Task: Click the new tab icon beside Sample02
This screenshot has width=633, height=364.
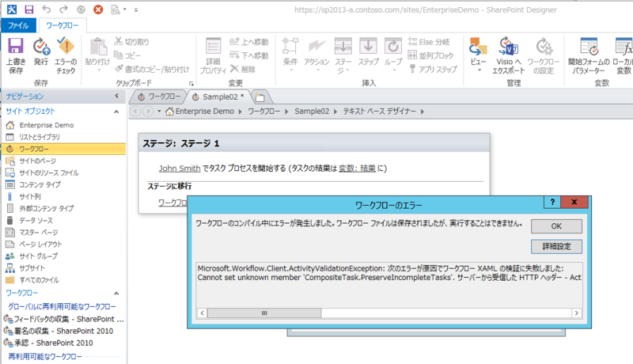Action: pos(260,97)
